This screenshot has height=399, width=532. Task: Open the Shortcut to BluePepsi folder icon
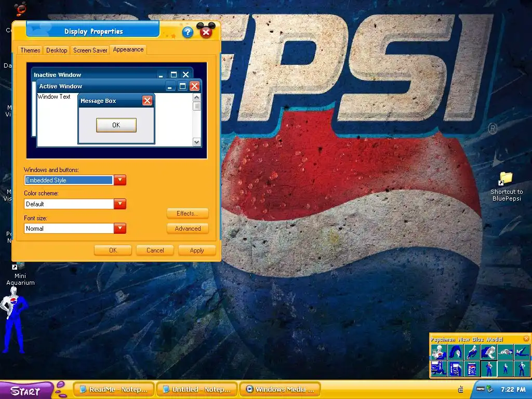coord(506,187)
